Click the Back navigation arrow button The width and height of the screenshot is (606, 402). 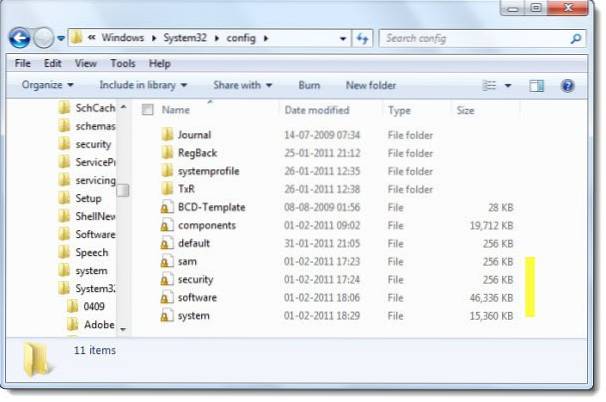point(19,38)
